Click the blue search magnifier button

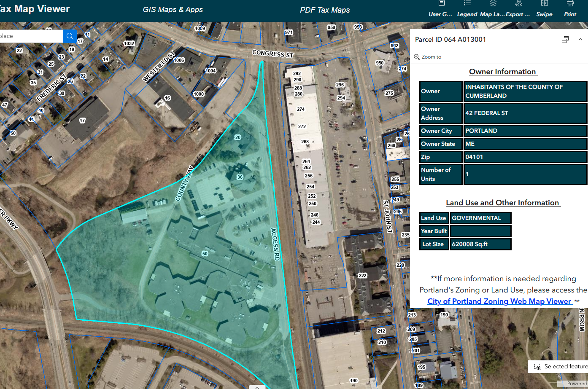(70, 36)
